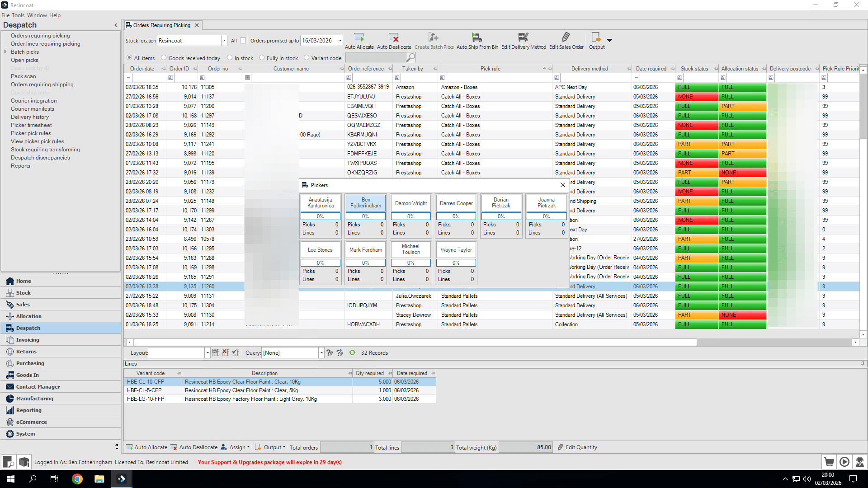Click Edit Quantity pencil button
This screenshot has width=868, height=488.
click(x=577, y=447)
